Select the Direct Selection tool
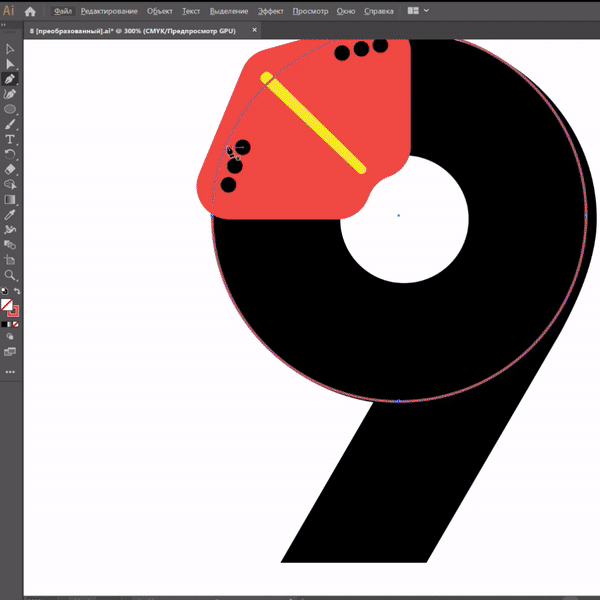 coord(10,63)
